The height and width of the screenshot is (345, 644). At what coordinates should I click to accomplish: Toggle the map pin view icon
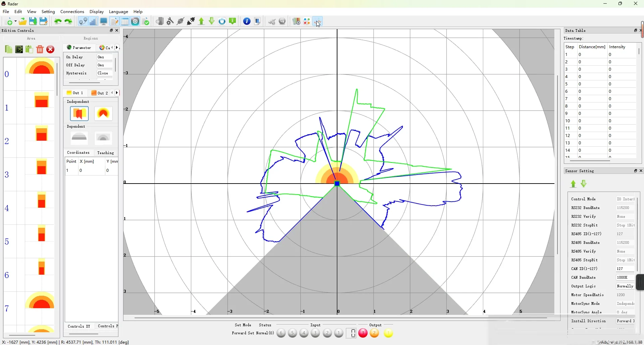click(x=83, y=21)
